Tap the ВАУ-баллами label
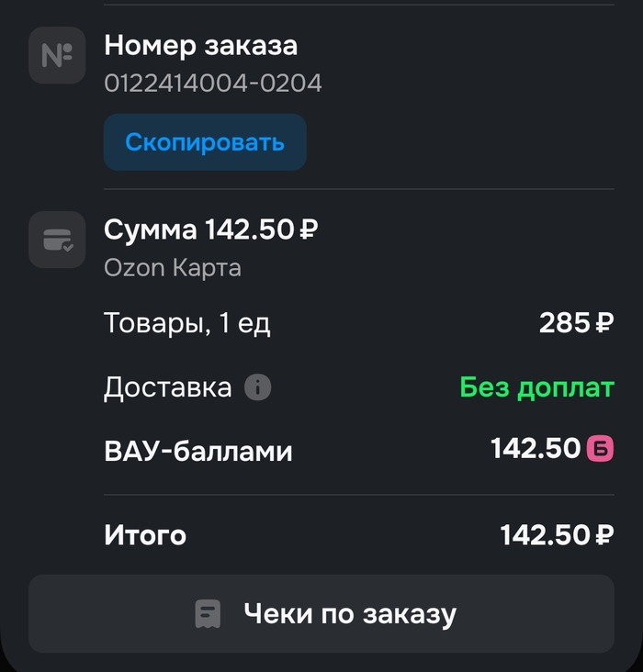 (x=198, y=451)
